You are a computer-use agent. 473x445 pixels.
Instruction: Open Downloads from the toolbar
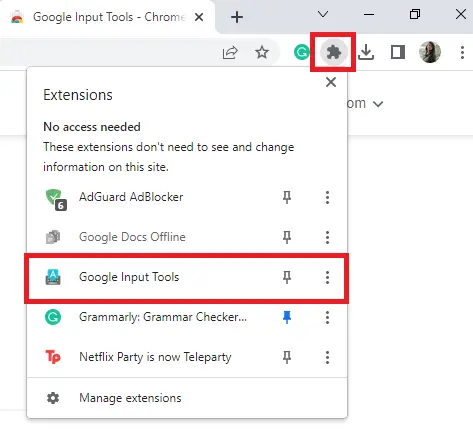coord(366,52)
